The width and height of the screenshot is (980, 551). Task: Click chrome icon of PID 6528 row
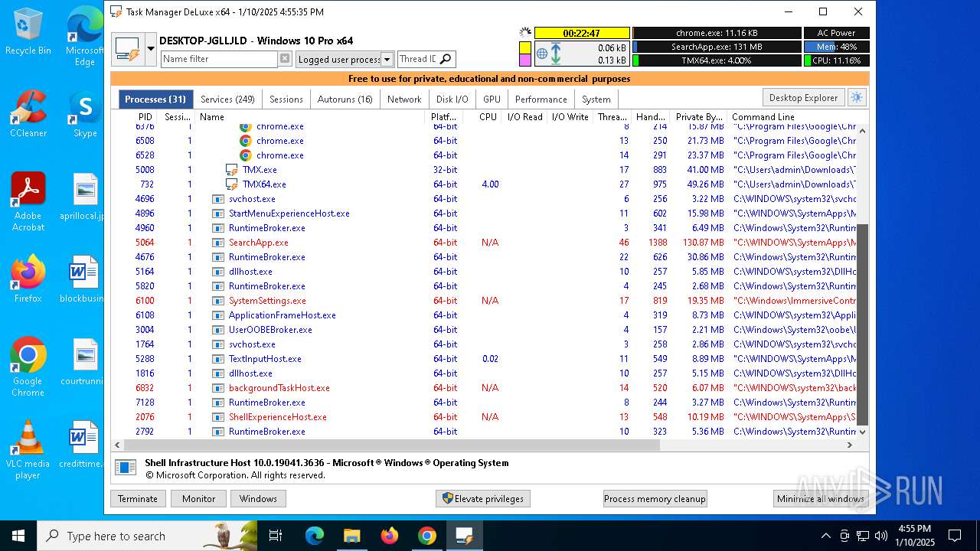(245, 155)
